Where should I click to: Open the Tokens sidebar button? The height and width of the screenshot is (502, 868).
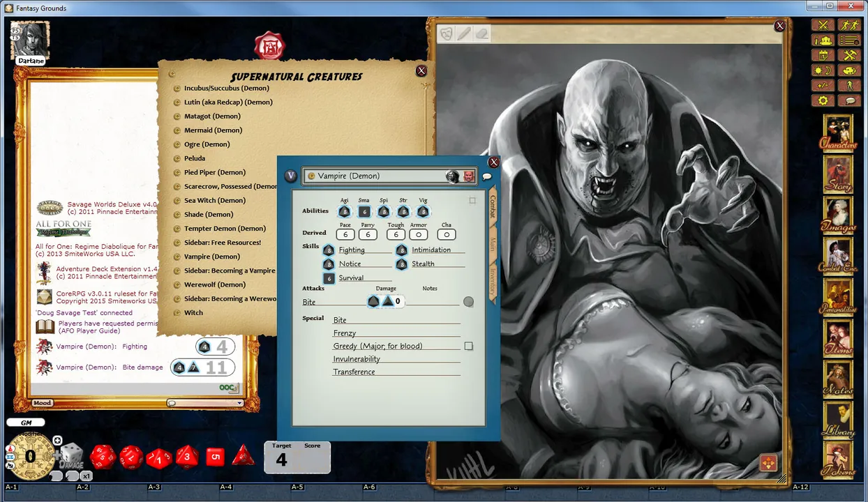pyautogui.click(x=838, y=460)
